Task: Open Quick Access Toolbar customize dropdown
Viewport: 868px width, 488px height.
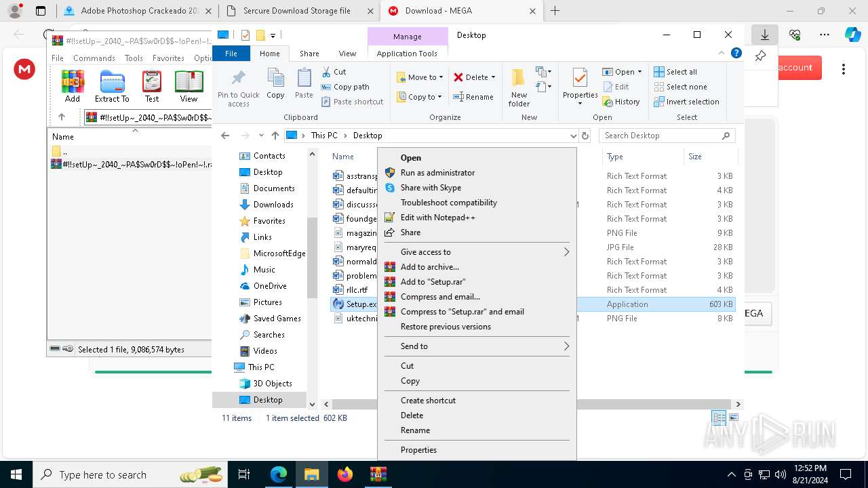Action: pyautogui.click(x=273, y=35)
